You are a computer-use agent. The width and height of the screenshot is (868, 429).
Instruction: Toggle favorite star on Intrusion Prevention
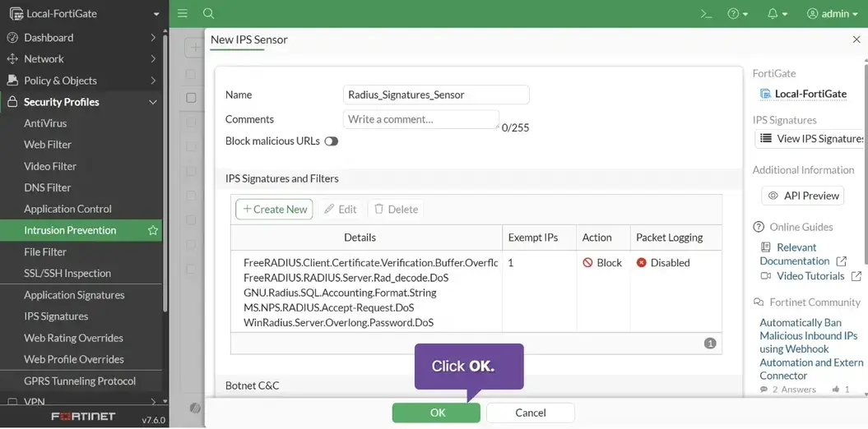point(153,231)
